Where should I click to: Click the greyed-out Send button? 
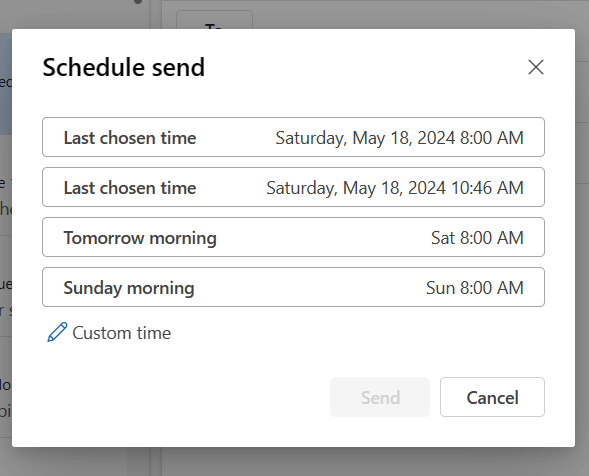pos(380,397)
